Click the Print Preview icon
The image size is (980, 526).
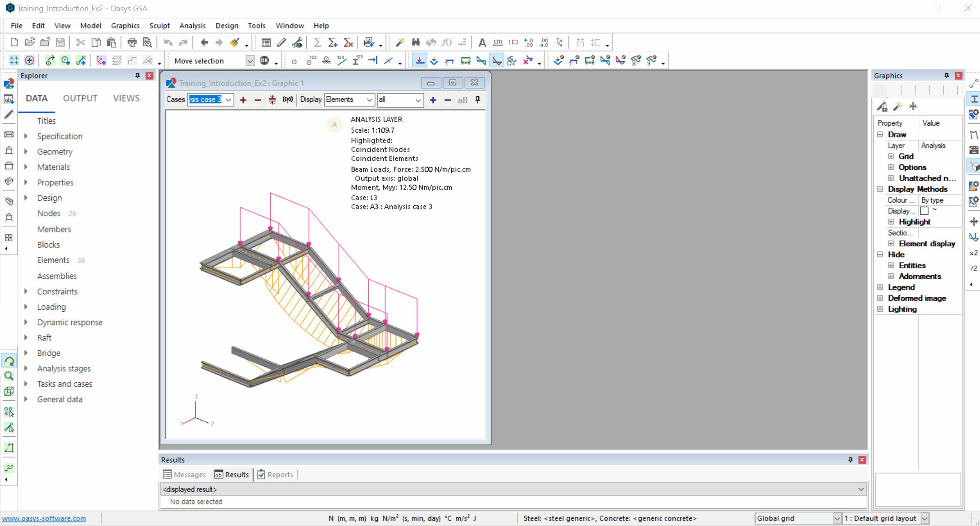pos(147,42)
